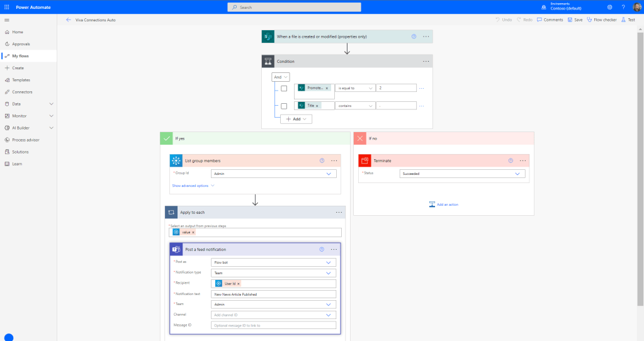Check the box next to the Title condition row
The image size is (644, 341).
284,106
